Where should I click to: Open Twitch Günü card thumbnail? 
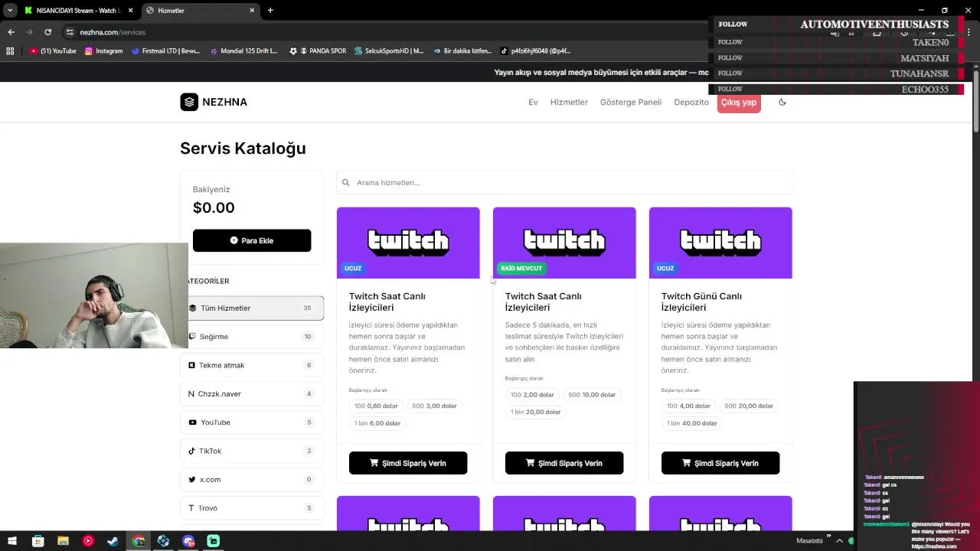coord(720,243)
